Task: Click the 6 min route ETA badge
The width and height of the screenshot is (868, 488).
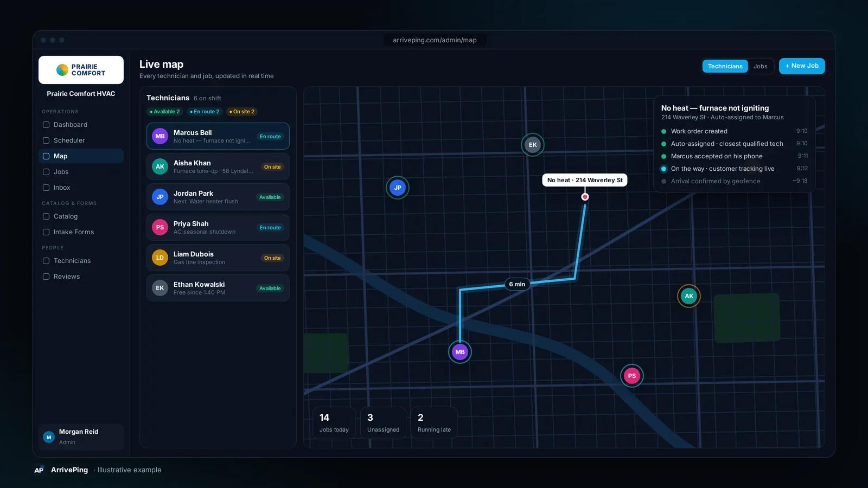Action: coord(517,284)
